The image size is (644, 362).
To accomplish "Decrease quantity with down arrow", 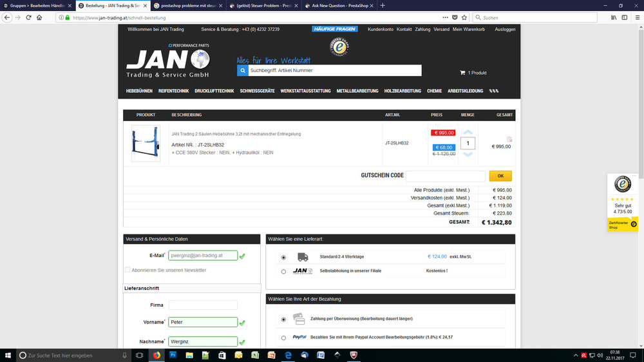I will tap(468, 155).
